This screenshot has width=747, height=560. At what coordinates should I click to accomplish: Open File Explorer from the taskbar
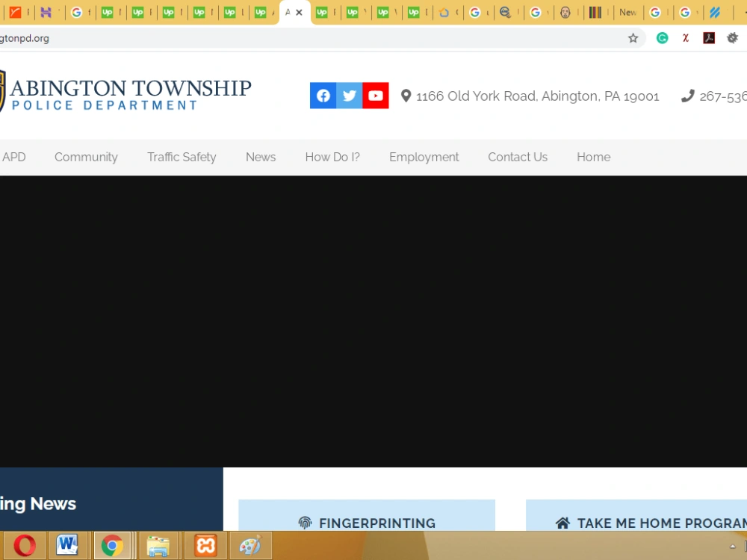coord(158,545)
